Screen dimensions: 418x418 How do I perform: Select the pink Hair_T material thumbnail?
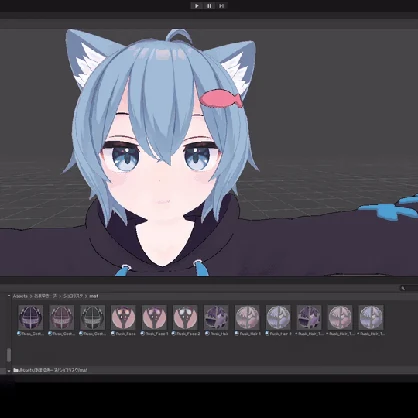[340, 317]
